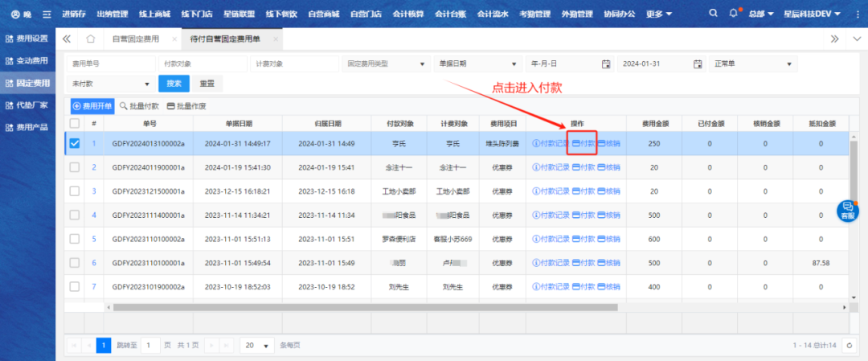Open the notification bell icon

click(x=733, y=14)
